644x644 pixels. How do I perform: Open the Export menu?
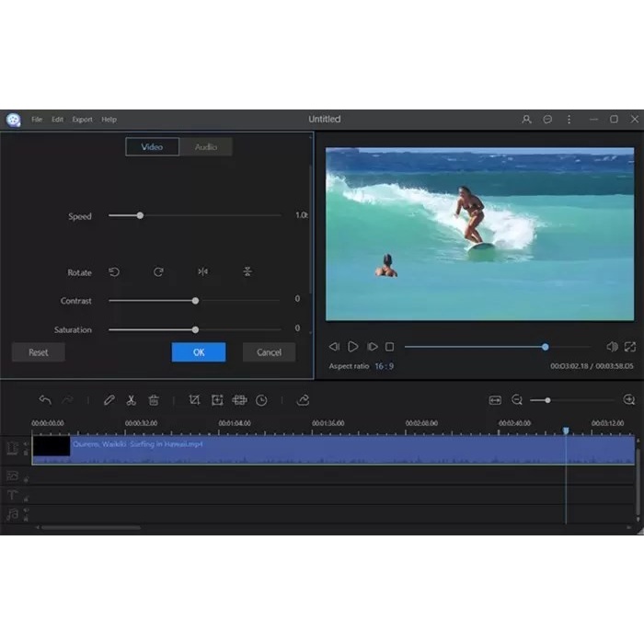(82, 120)
